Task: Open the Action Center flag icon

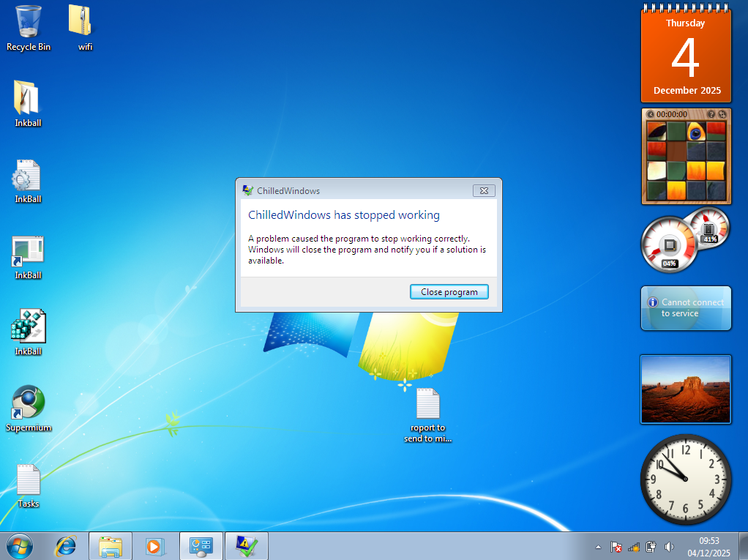Action: click(x=616, y=547)
